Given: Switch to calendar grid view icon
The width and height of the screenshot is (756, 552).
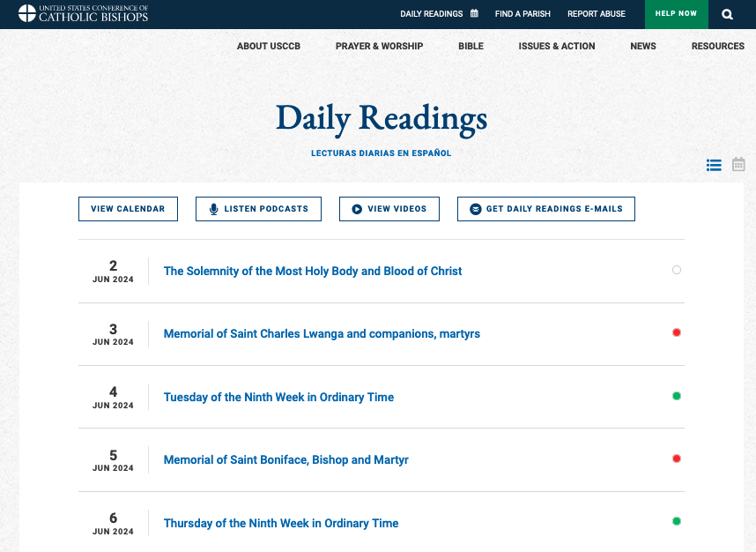Looking at the screenshot, I should pyautogui.click(x=738, y=164).
